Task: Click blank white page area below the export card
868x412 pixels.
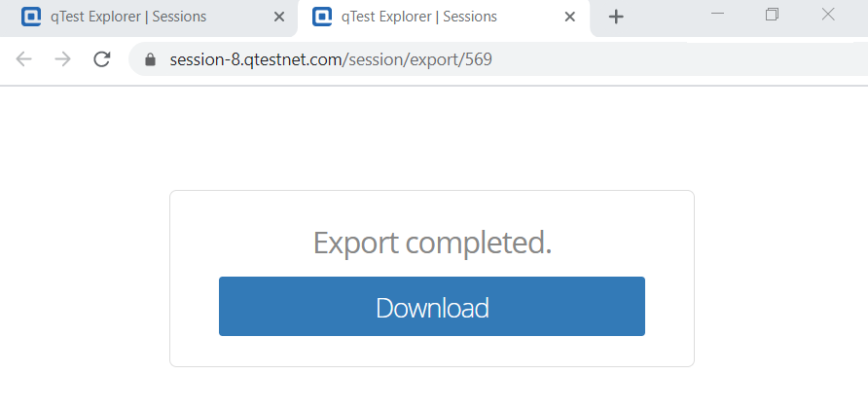Action: (432, 390)
